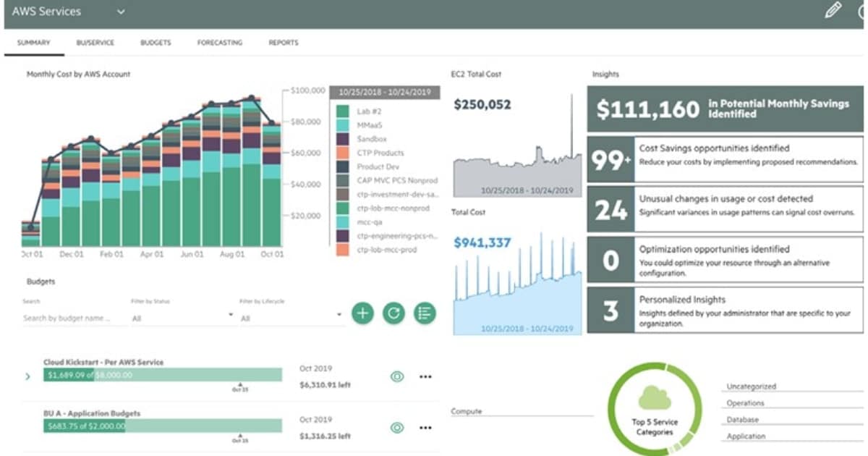Click the Top 5 Service Categories donut

tap(654, 408)
